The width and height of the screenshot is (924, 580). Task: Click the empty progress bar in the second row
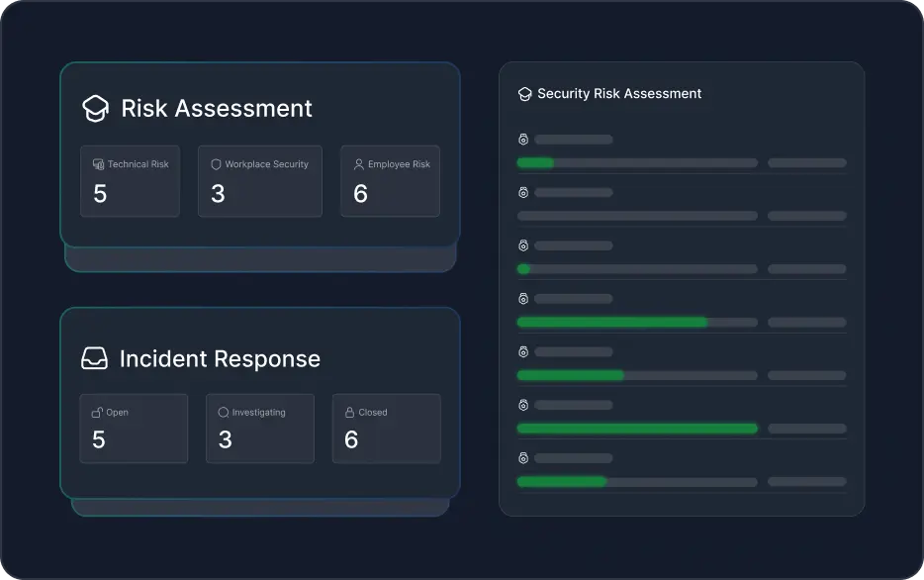636,216
